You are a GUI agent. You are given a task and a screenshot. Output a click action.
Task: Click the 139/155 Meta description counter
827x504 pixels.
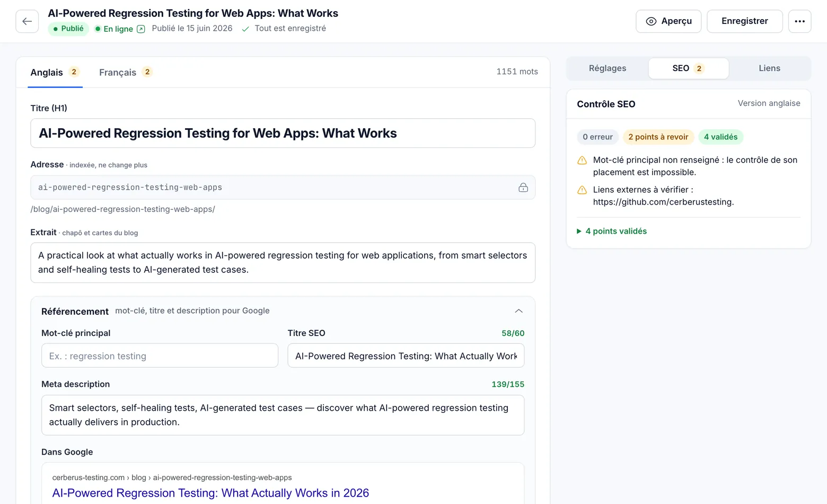tap(508, 384)
